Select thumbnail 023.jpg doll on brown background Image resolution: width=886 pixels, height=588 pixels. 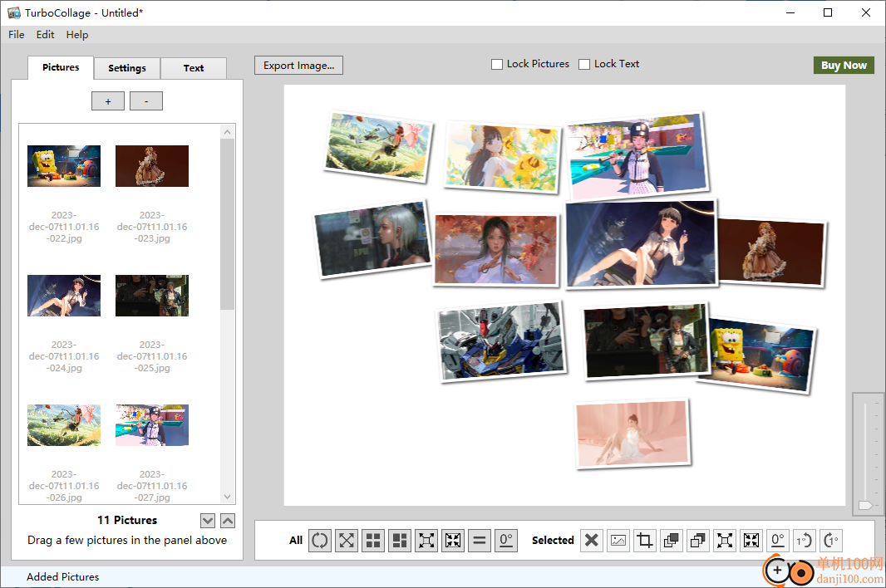point(152,166)
